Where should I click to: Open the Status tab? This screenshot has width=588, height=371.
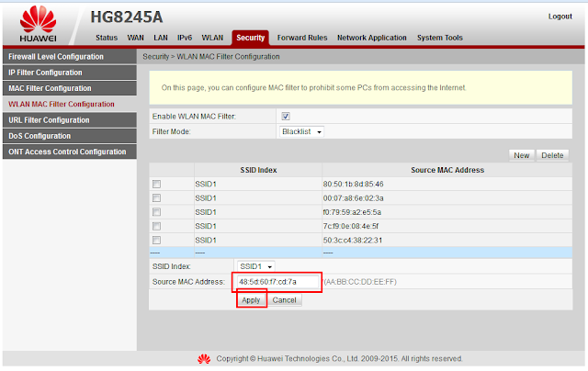(x=107, y=38)
